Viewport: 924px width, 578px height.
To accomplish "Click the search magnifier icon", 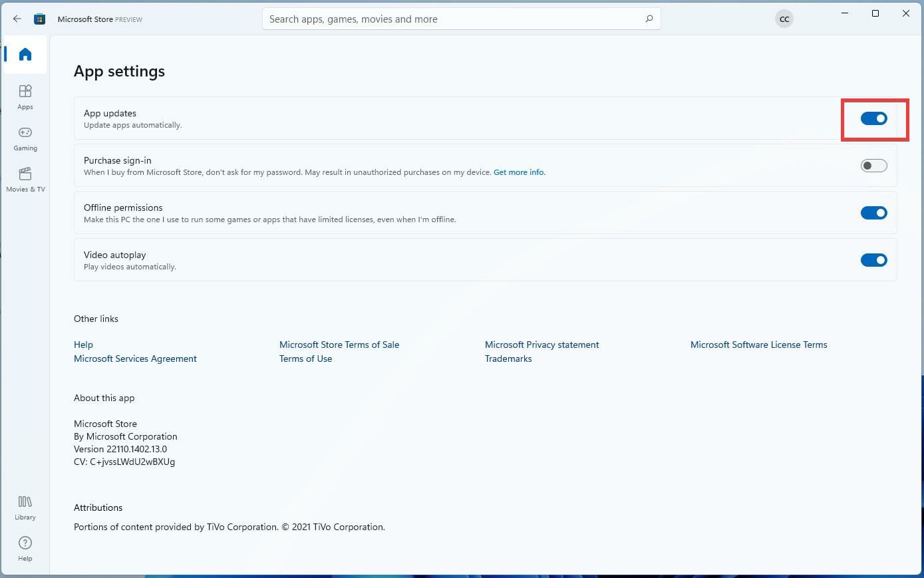I will 649,19.
